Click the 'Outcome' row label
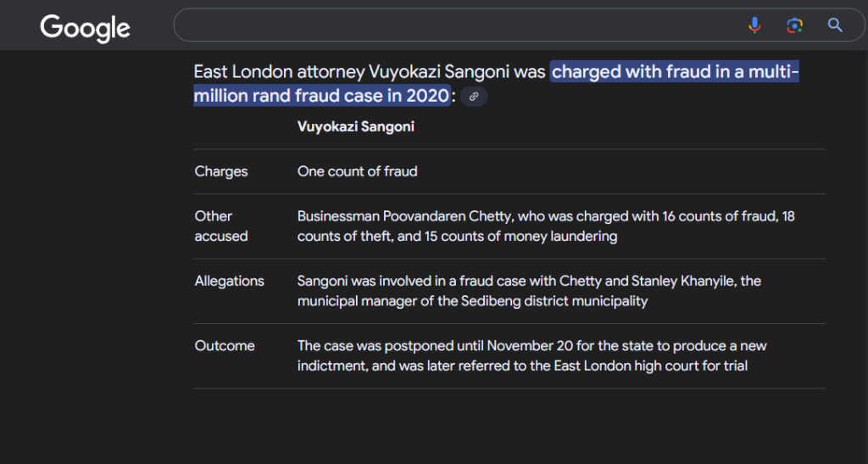868x464 pixels. tap(224, 345)
